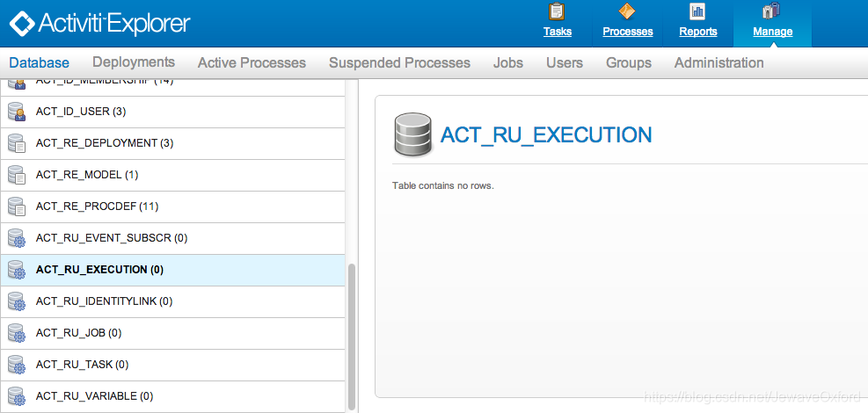
Task: Open the Administration tab
Action: [x=719, y=63]
